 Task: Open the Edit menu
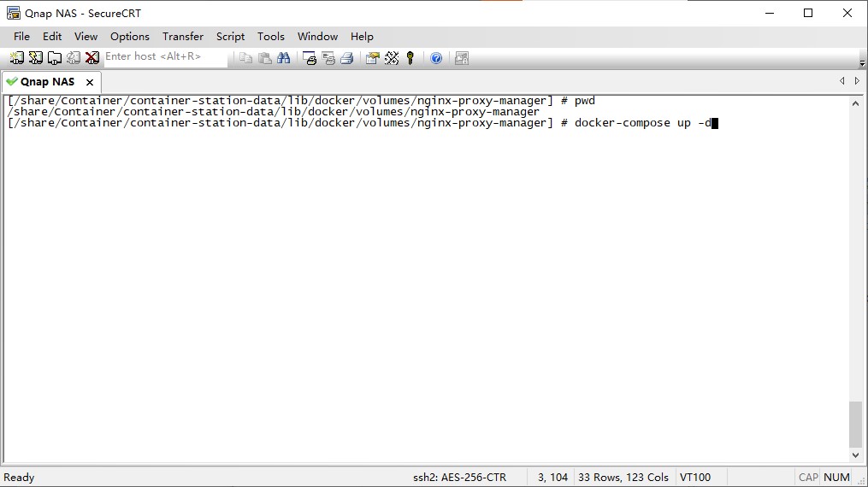point(52,37)
